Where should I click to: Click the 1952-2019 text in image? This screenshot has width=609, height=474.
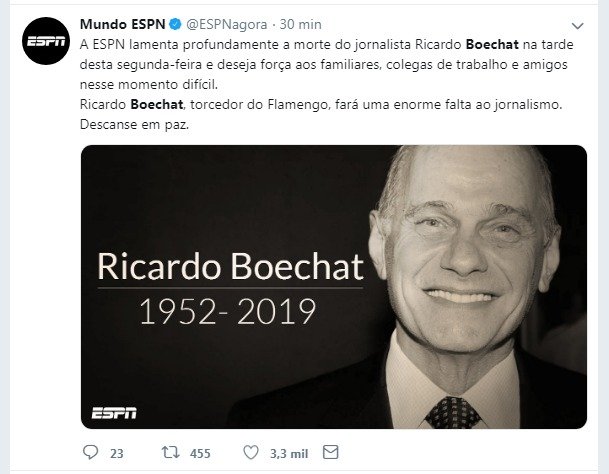point(228,311)
